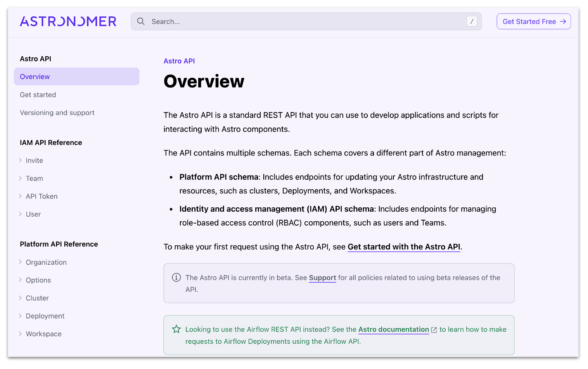Follow the Support link in beta notice
The height and width of the screenshot is (369, 588).
coord(322,278)
